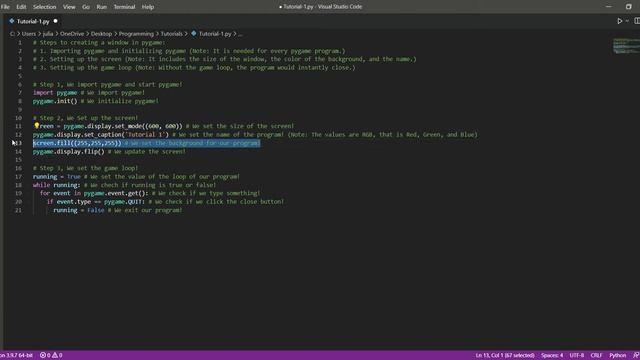Click 'running = True' on line 17
Screen dimensions: 640x360
pyautogui.click(x=57, y=176)
